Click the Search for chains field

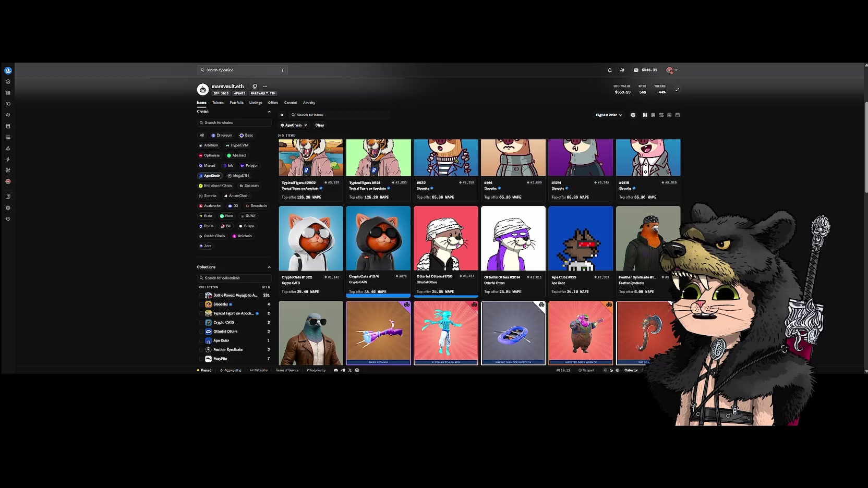(x=234, y=123)
